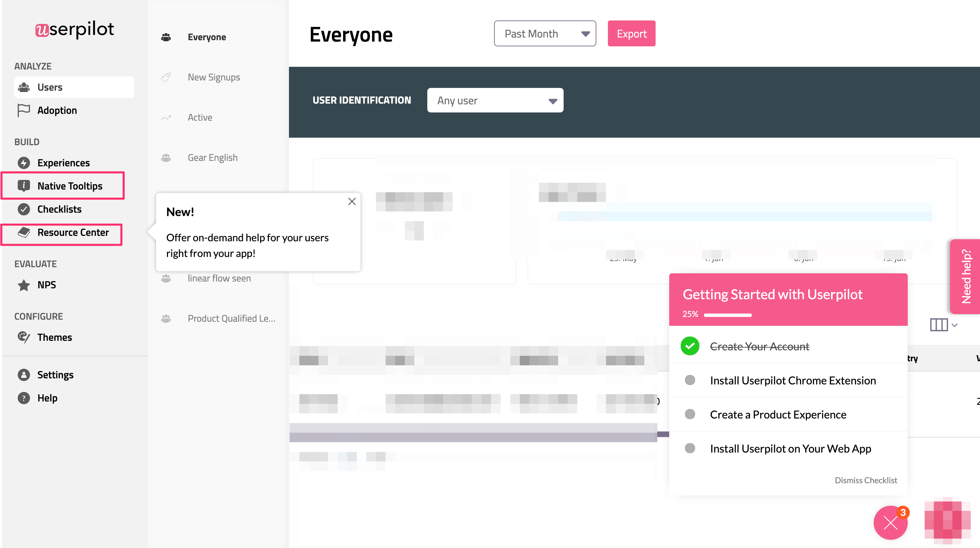This screenshot has height=548, width=980.
Task: Open Checklists menu item
Action: point(59,209)
